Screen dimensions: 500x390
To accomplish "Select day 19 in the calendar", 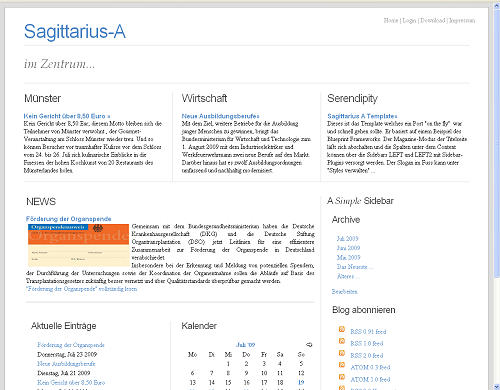I will click(x=301, y=382).
